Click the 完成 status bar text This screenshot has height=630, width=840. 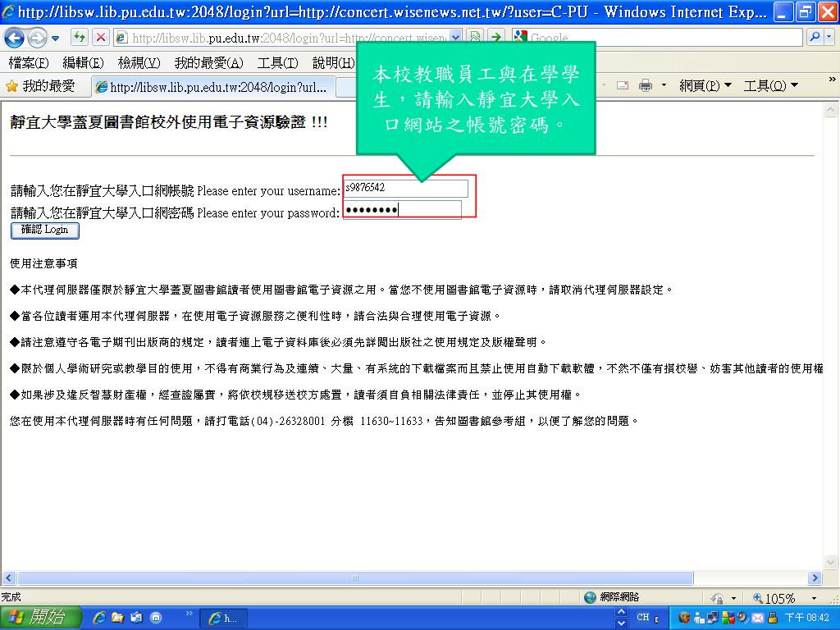[11, 597]
